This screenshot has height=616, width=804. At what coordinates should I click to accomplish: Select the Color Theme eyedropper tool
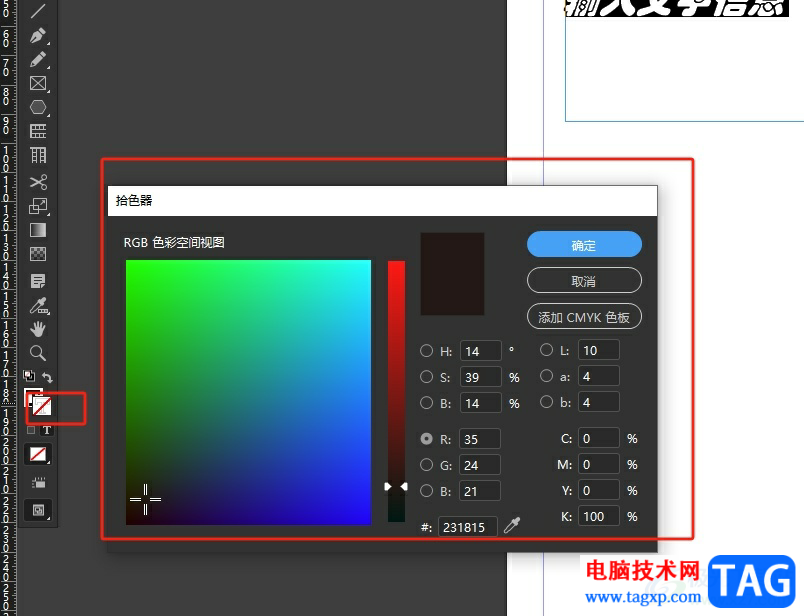[38, 306]
